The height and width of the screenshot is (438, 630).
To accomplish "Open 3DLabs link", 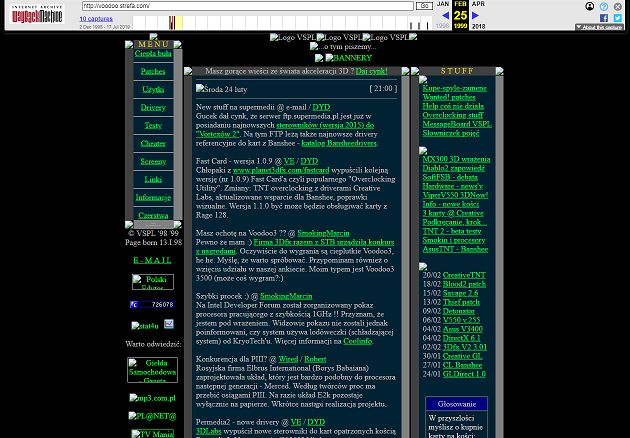I will (x=209, y=431).
